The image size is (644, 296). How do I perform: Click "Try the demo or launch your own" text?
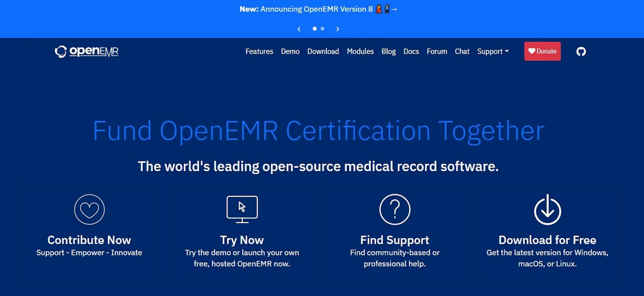242,253
